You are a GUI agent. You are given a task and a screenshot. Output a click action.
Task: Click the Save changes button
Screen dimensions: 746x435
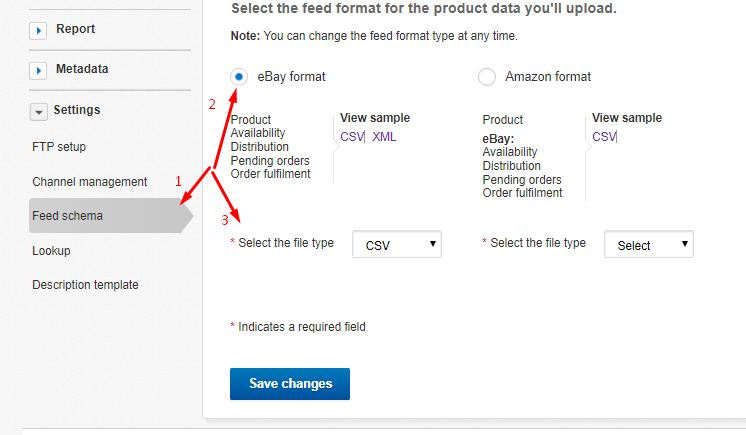(290, 384)
